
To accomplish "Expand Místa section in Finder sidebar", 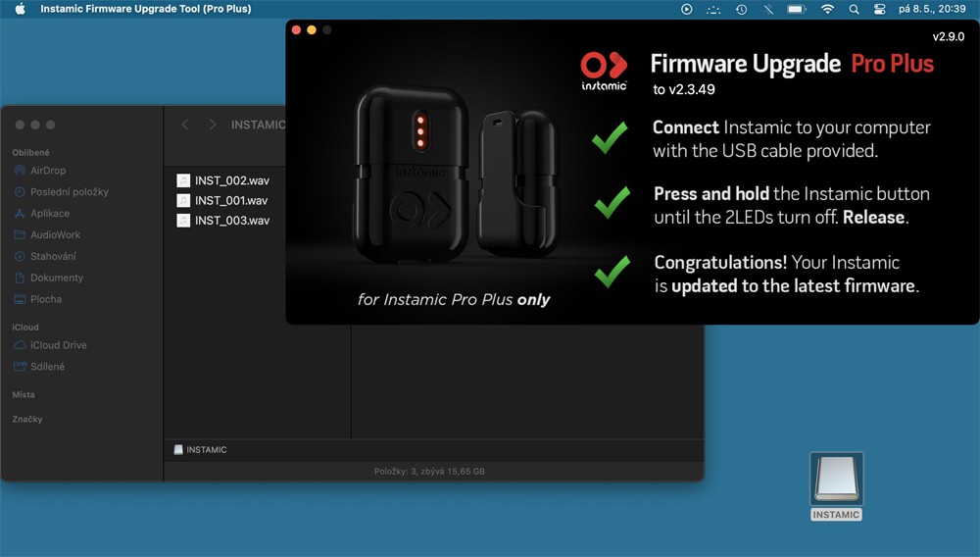I will point(24,394).
